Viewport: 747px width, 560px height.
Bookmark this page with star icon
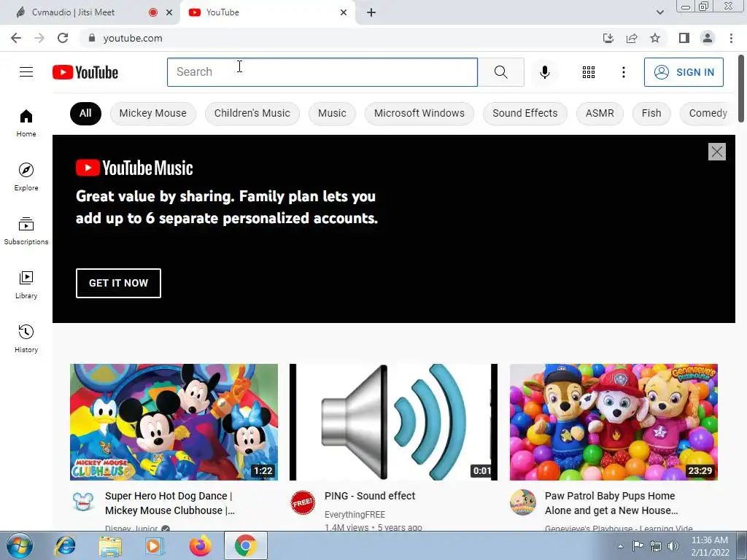click(x=655, y=38)
